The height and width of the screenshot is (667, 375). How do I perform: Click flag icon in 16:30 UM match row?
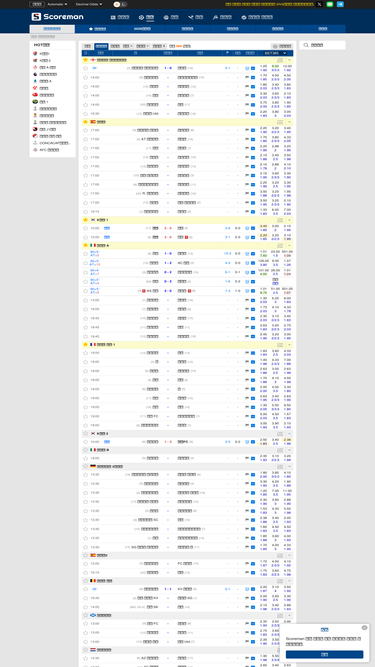tap(247, 114)
